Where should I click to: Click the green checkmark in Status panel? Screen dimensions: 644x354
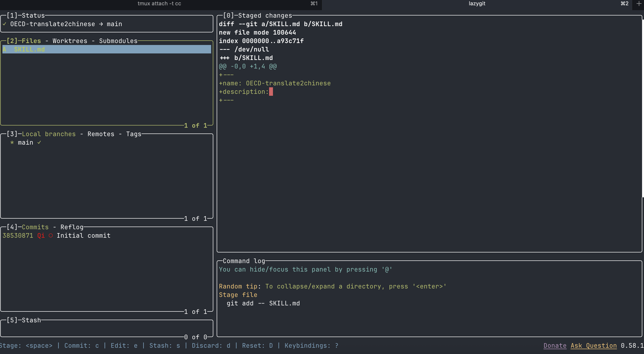5,24
